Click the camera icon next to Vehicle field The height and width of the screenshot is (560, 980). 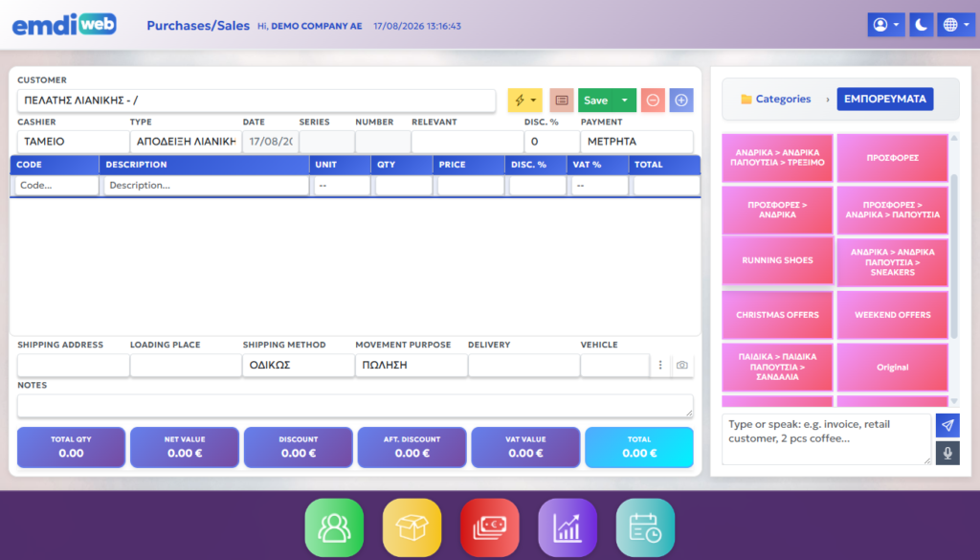coord(681,365)
